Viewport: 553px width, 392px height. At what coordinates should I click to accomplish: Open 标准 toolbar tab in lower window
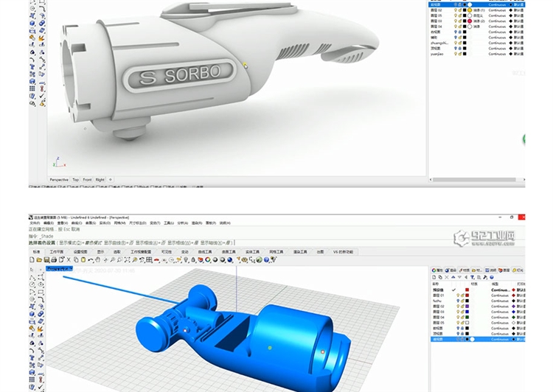point(36,252)
